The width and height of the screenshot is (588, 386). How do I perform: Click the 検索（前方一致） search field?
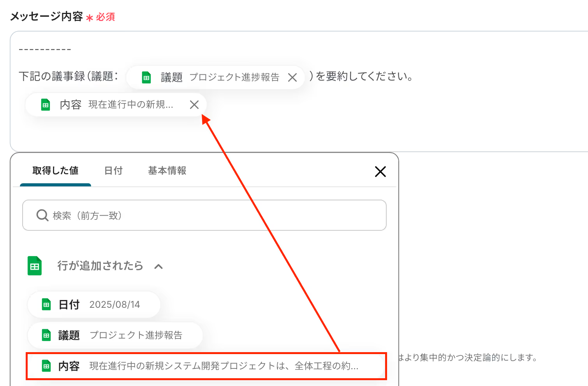coord(204,215)
